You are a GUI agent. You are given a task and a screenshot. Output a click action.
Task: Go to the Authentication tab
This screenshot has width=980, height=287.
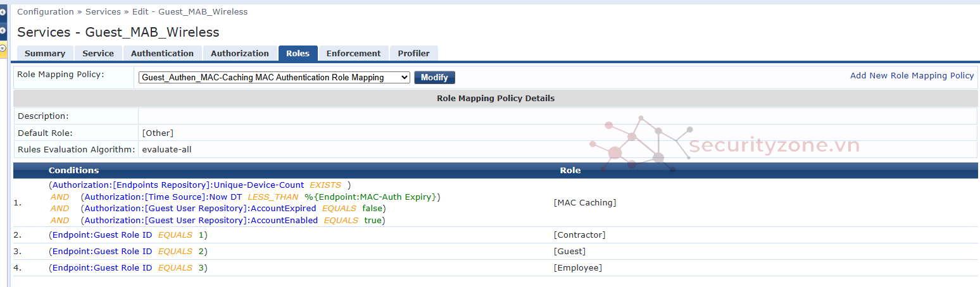162,54
